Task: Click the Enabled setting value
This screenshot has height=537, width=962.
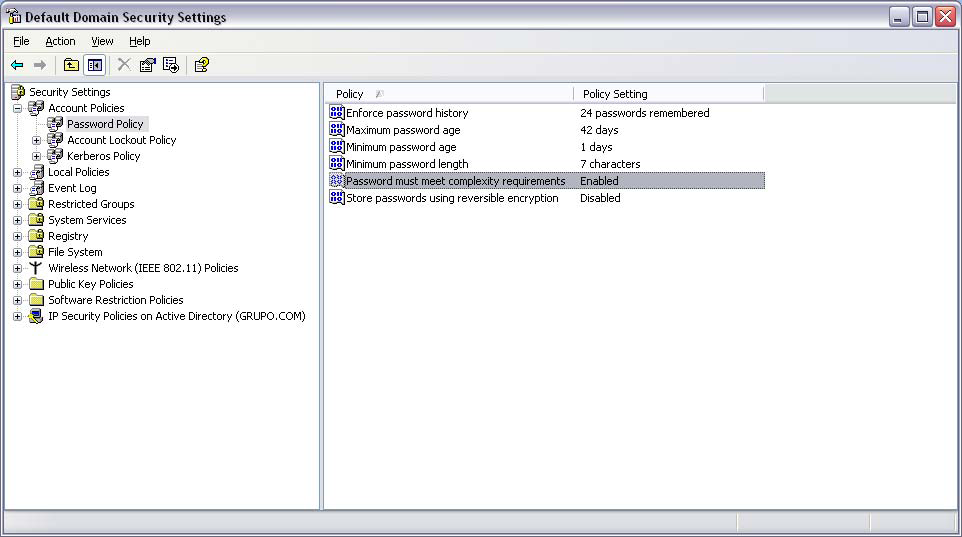Action: (x=599, y=181)
